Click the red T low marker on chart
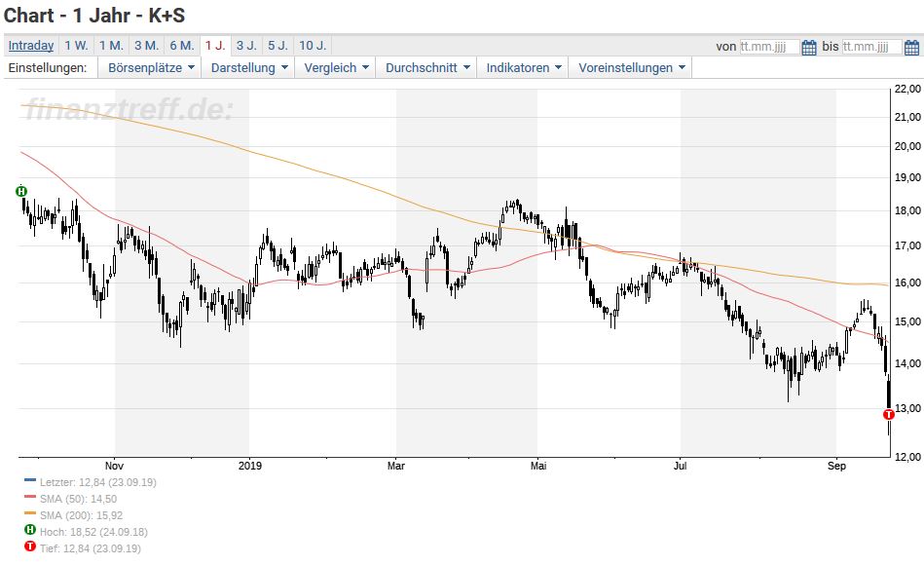Image resolution: width=924 pixels, height=565 pixels. [x=889, y=415]
